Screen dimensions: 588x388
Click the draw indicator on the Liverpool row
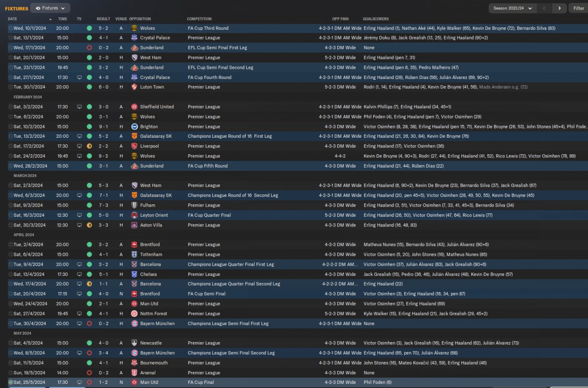click(x=89, y=146)
